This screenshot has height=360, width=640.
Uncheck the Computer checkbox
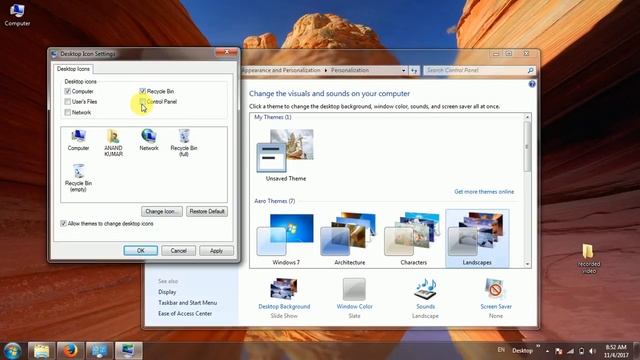(x=68, y=91)
